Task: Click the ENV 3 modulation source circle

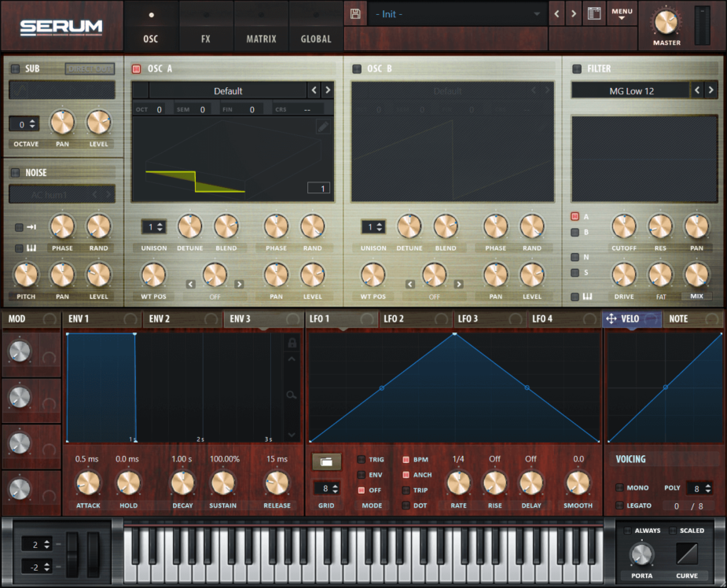Action: click(x=292, y=319)
